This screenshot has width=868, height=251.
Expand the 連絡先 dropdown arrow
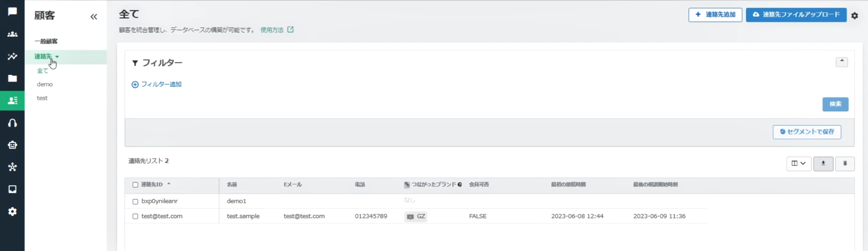[x=57, y=57]
